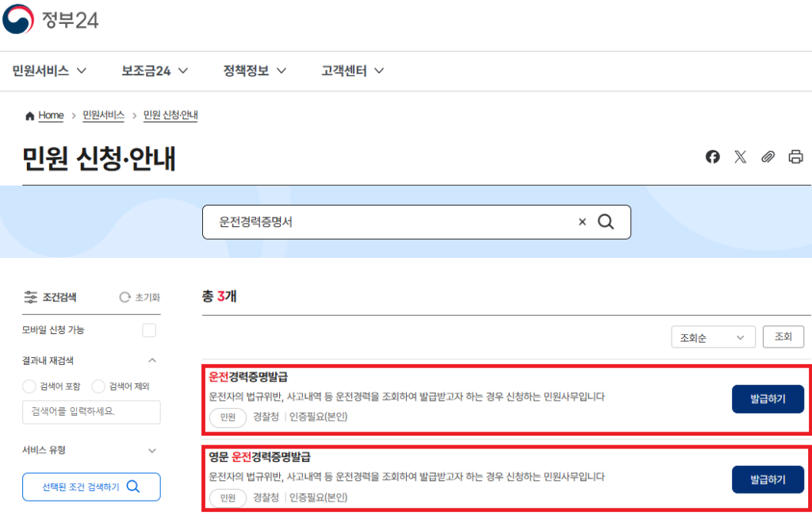Click 발급하기 for 운전경력증명발급
Viewport: 812px width, 515px height.
[768, 399]
